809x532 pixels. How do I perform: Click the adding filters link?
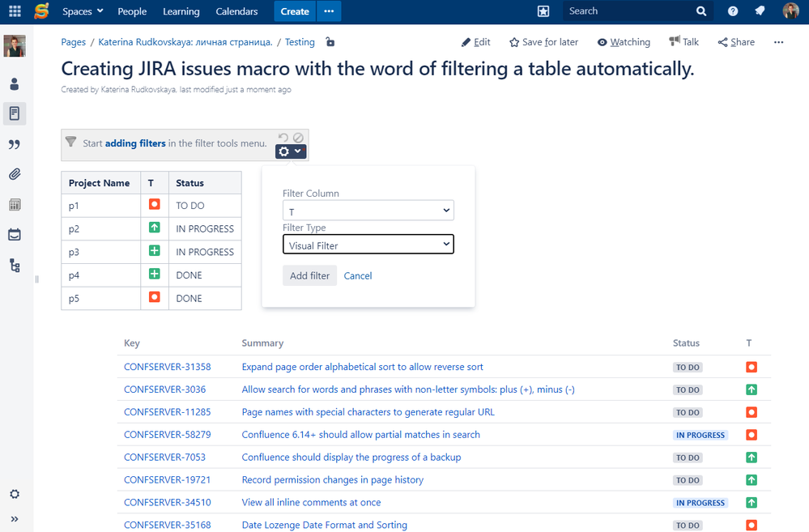(x=135, y=143)
